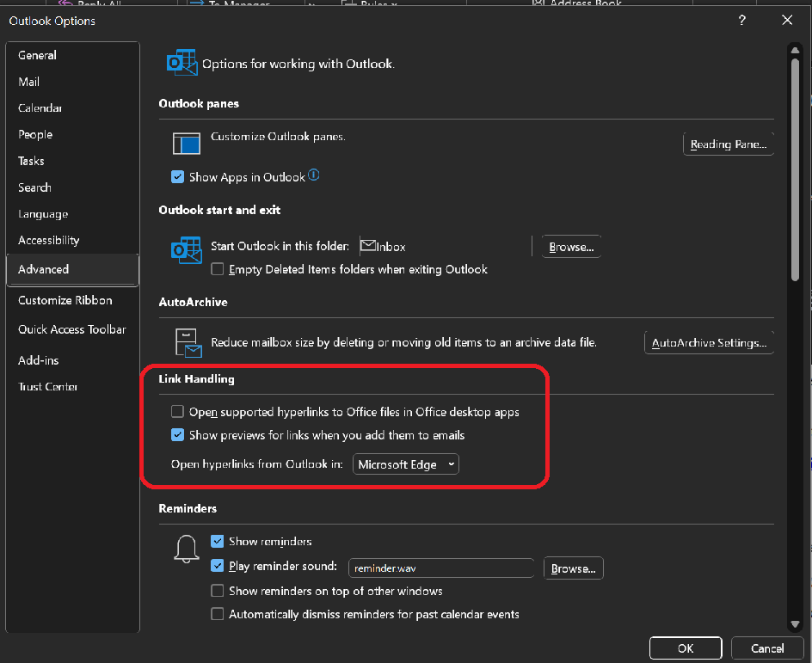The height and width of the screenshot is (663, 812).
Task: Enable automatically dismiss reminders for past events
Action: pyautogui.click(x=218, y=614)
